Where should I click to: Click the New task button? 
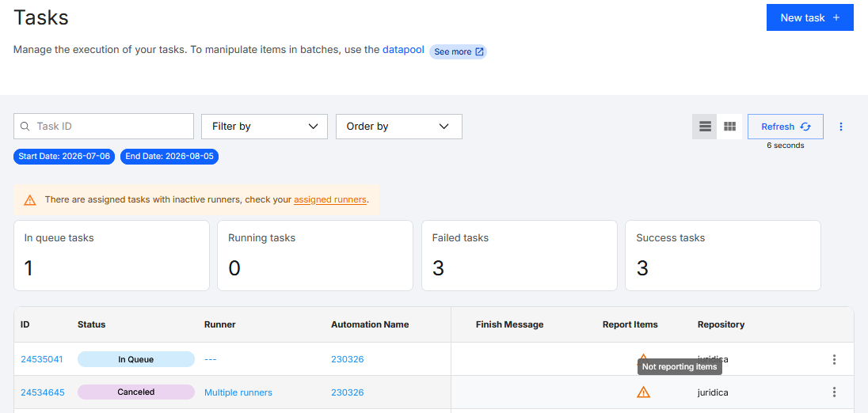coord(809,17)
